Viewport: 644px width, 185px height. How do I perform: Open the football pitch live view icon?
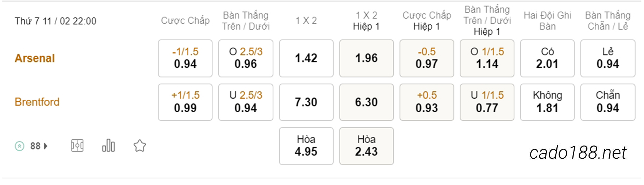77,146
